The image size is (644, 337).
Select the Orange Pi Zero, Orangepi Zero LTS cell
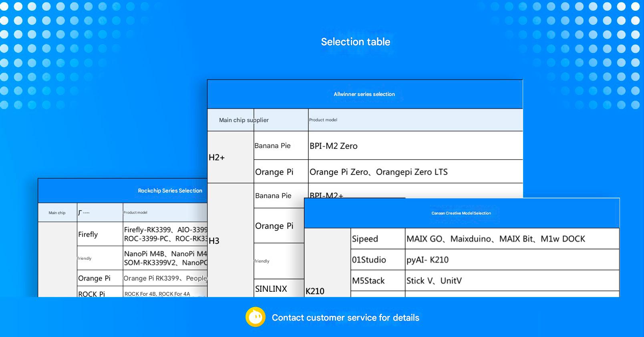click(415, 172)
